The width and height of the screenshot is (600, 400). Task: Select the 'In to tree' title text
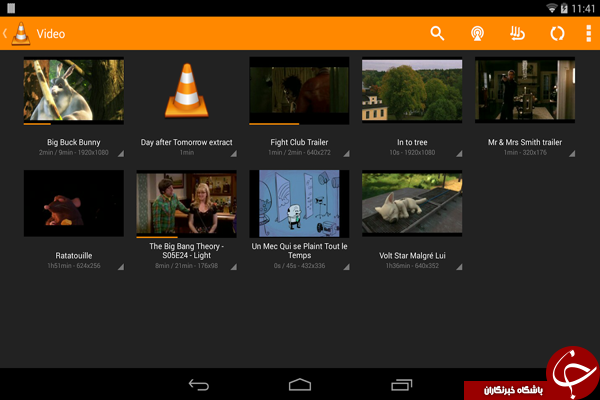coord(412,142)
